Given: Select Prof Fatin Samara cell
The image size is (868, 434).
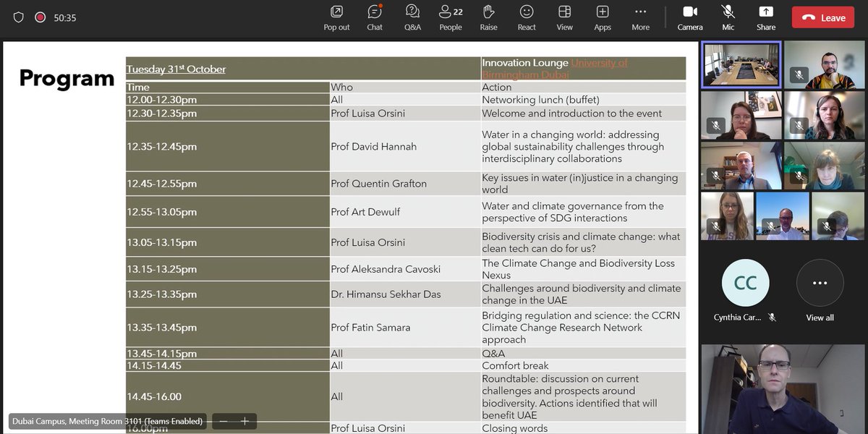Looking at the screenshot, I should tap(405, 328).
